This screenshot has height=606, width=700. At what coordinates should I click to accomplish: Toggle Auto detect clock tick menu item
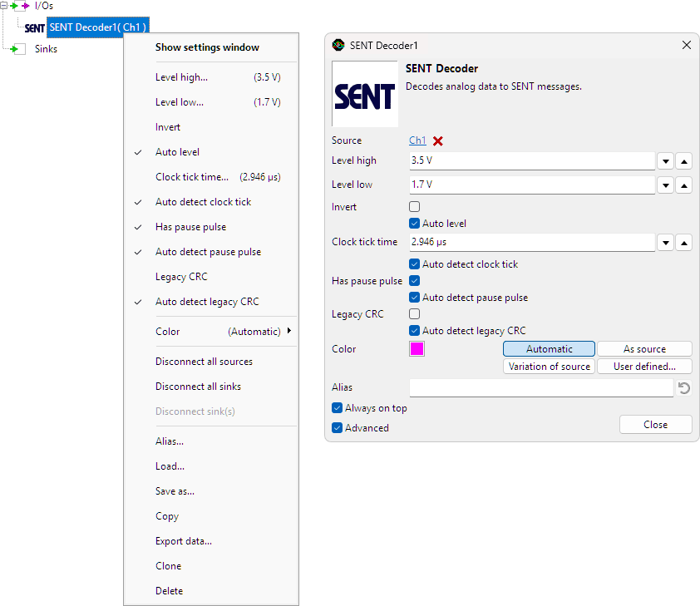pos(211,202)
